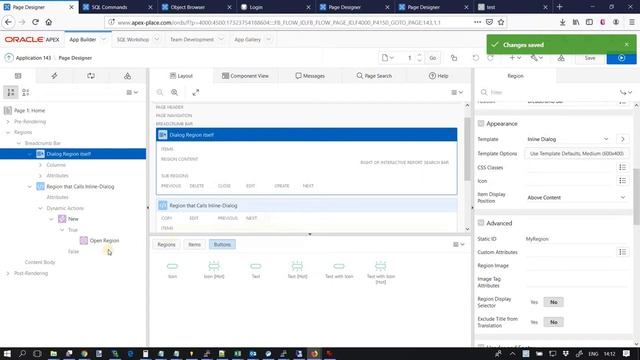The image size is (640, 360).
Task: Open the Shared Components toolbar icon
Action: click(x=561, y=58)
